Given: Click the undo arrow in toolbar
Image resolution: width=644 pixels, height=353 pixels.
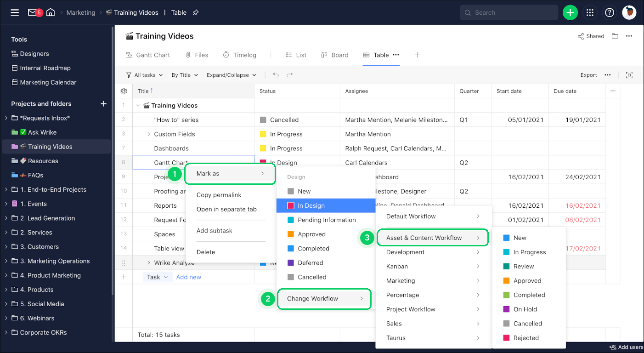Looking at the screenshot, I should coord(276,75).
